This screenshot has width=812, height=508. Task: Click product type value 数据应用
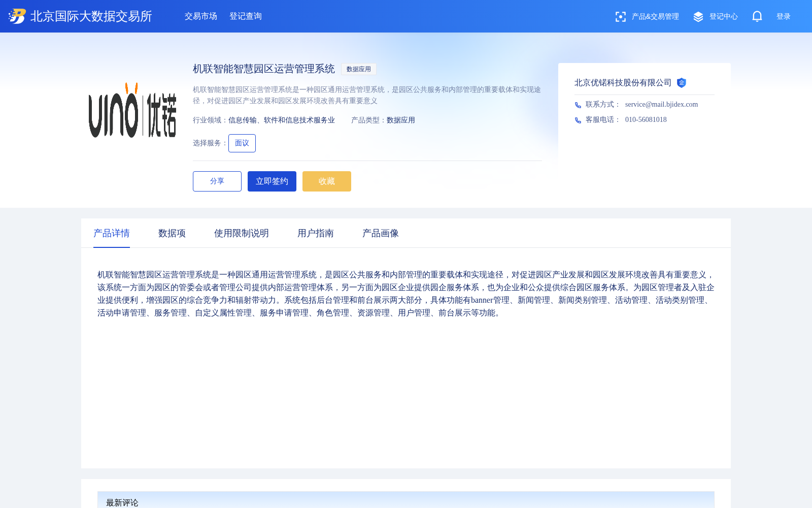pyautogui.click(x=401, y=120)
